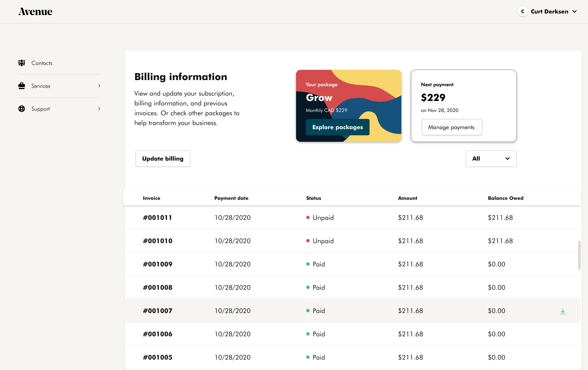Expand the Support menu chevron
Viewport: 588px width, 370px height.
[99, 109]
